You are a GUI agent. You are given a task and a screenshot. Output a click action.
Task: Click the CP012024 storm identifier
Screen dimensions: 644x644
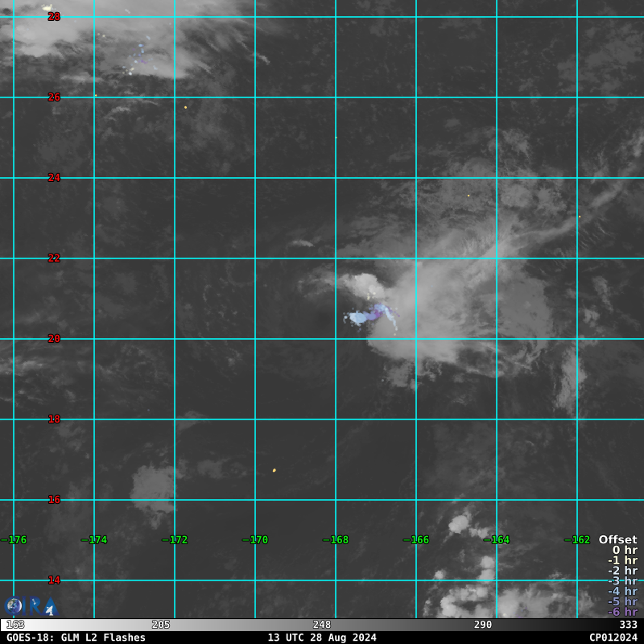click(613, 638)
